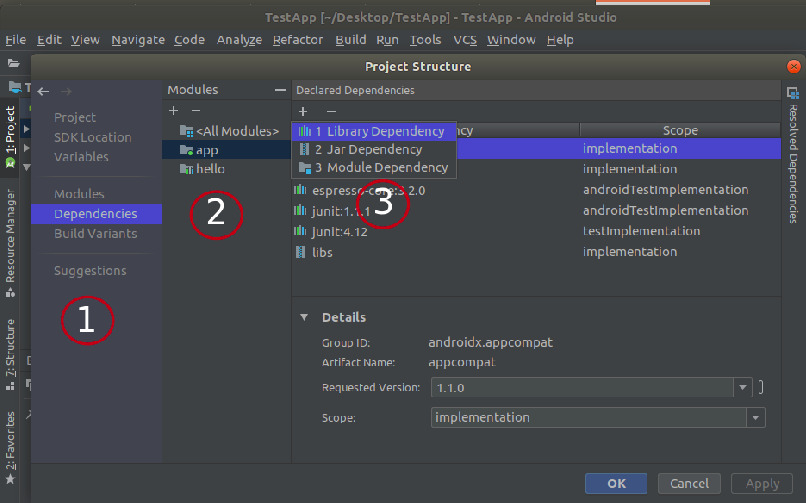Choose 2 Jar Dependency from popup
806x503 pixels.
374,150
